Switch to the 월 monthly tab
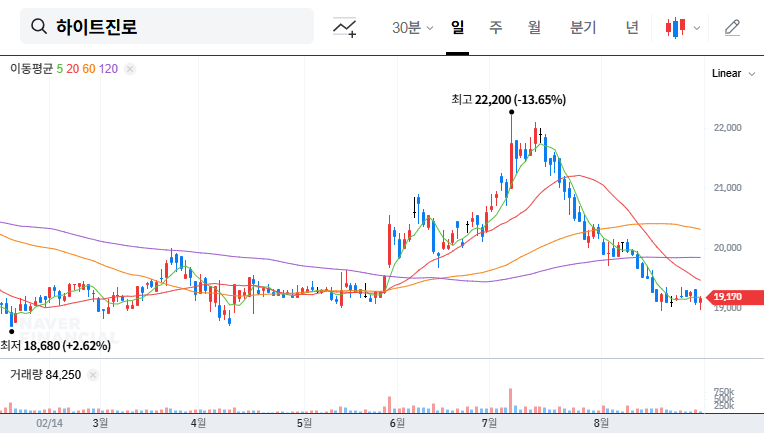 click(535, 27)
